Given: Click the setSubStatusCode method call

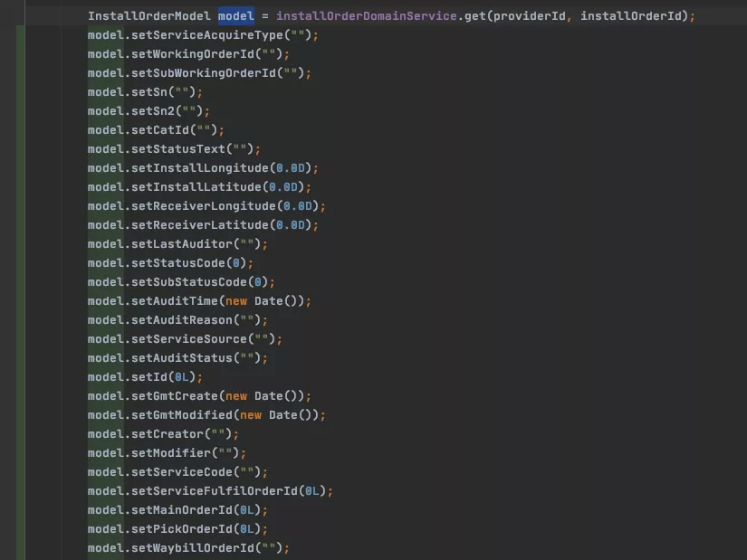Looking at the screenshot, I should pyautogui.click(x=189, y=282).
